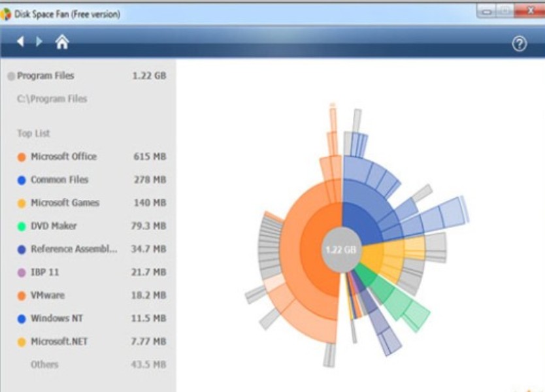The height and width of the screenshot is (392, 545).
Task: Select Windows NT list item
Action: tap(57, 319)
